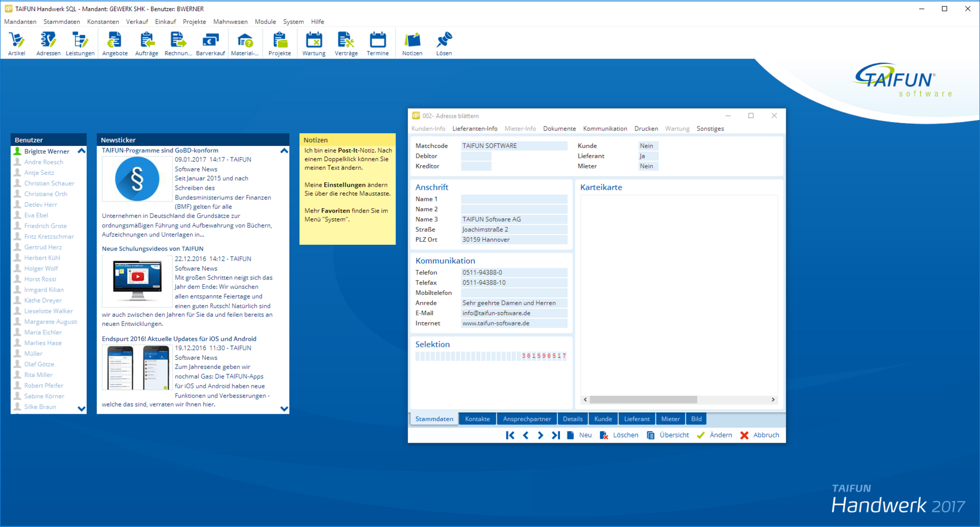Launch the Barverkauf toolbar icon
980x527 pixels.
(210, 43)
